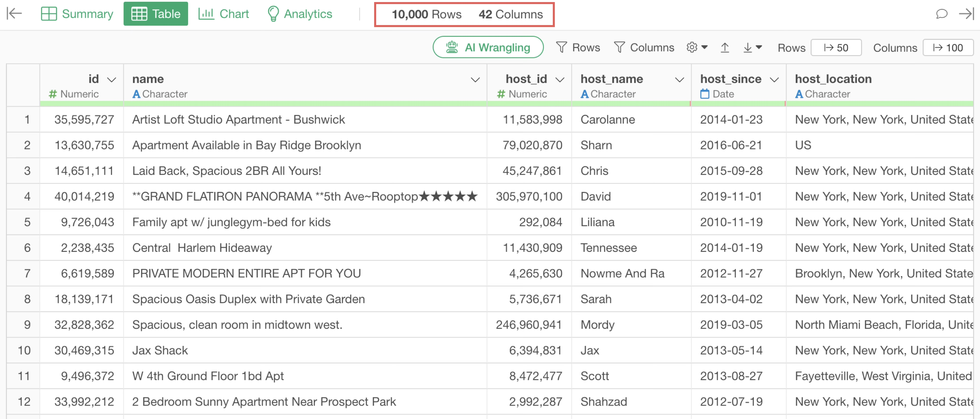
Task: Select cell 'Spacious, clean room in midtown west.'
Action: coord(305,324)
